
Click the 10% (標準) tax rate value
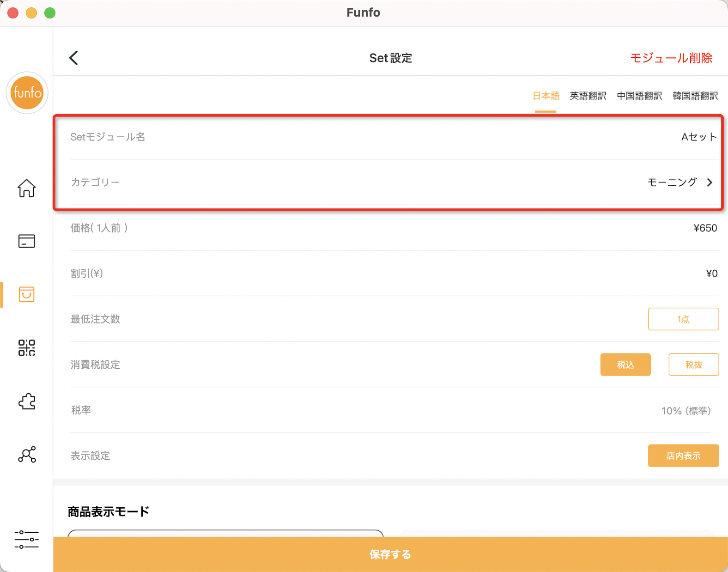pyautogui.click(x=686, y=410)
